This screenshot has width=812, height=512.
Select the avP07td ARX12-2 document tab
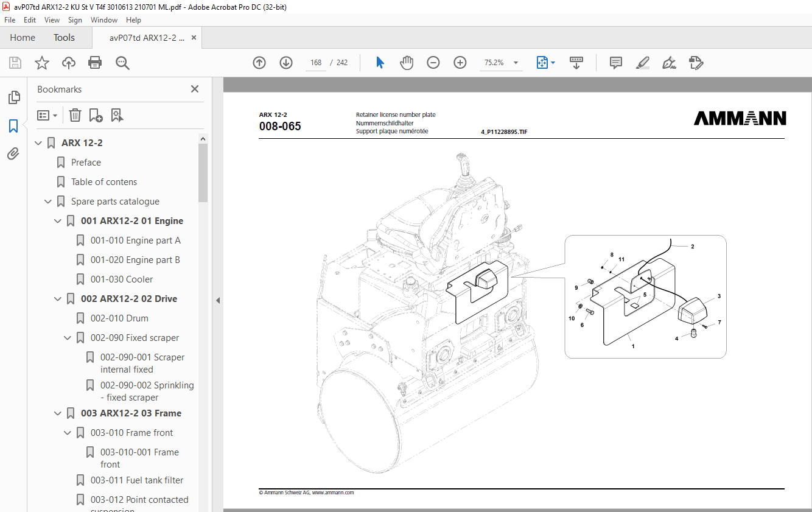click(147, 38)
